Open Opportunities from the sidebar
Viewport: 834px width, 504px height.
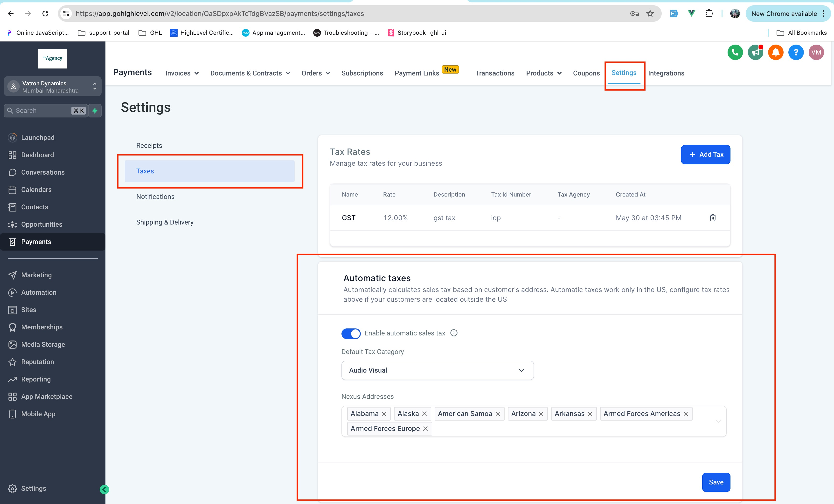click(x=42, y=224)
